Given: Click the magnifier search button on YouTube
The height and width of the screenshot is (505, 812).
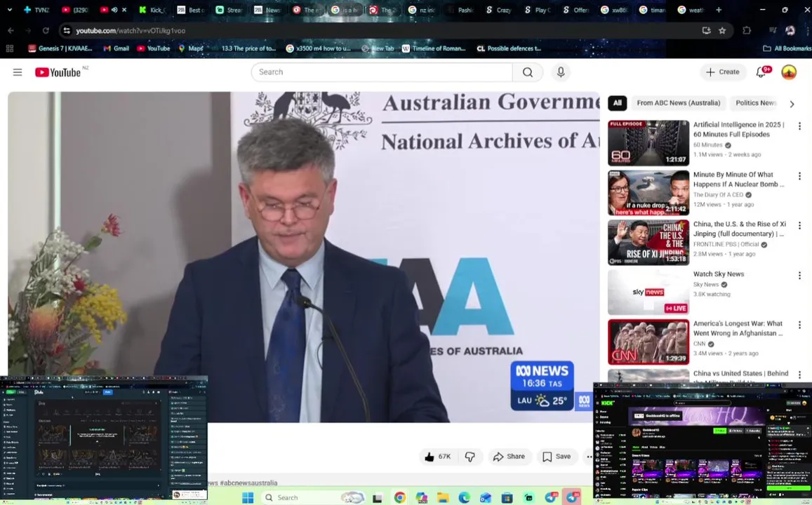Looking at the screenshot, I should [528, 72].
